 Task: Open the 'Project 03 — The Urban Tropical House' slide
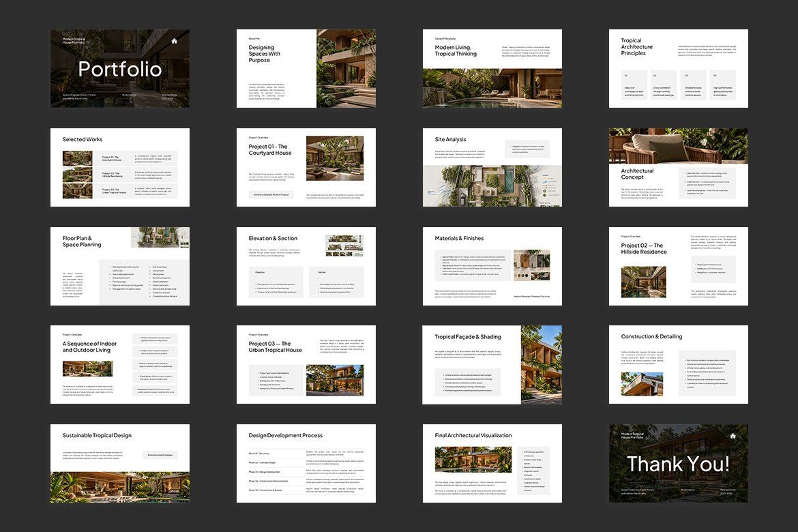coord(306,364)
